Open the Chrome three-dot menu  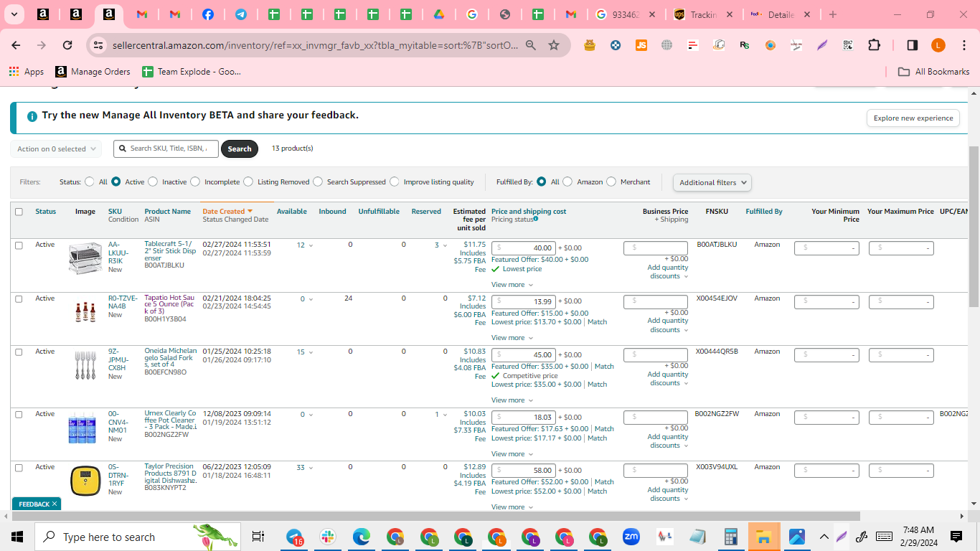pyautogui.click(x=964, y=45)
